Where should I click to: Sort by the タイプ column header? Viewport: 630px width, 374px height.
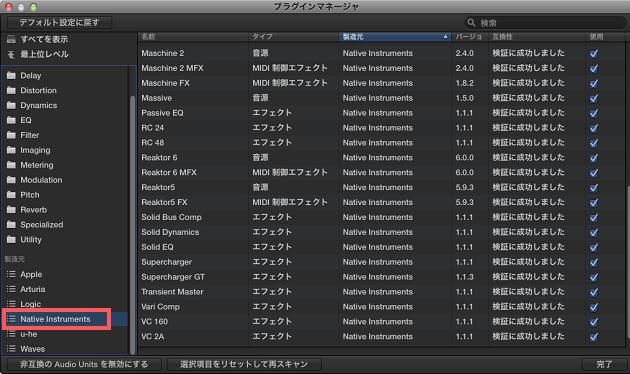[294, 37]
